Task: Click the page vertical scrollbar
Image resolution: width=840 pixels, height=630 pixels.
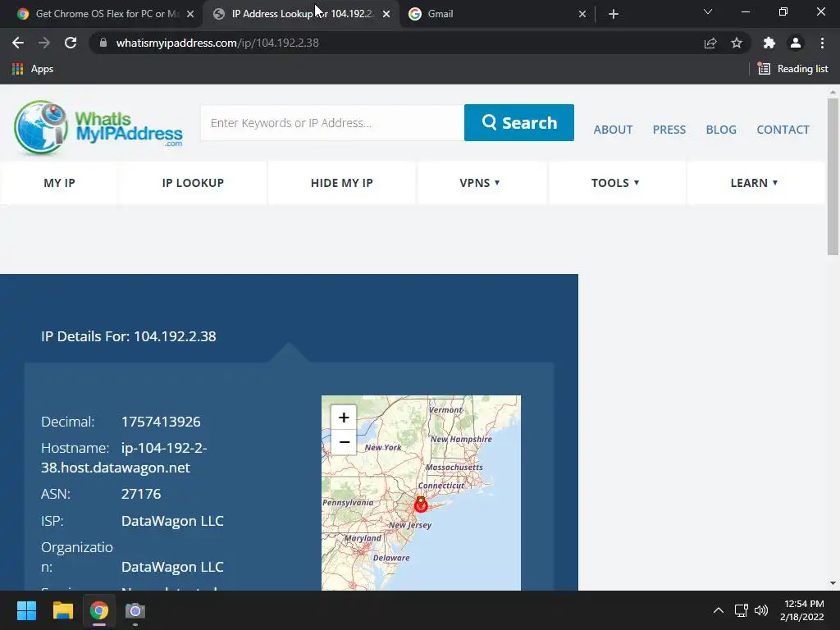Action: tap(833, 177)
